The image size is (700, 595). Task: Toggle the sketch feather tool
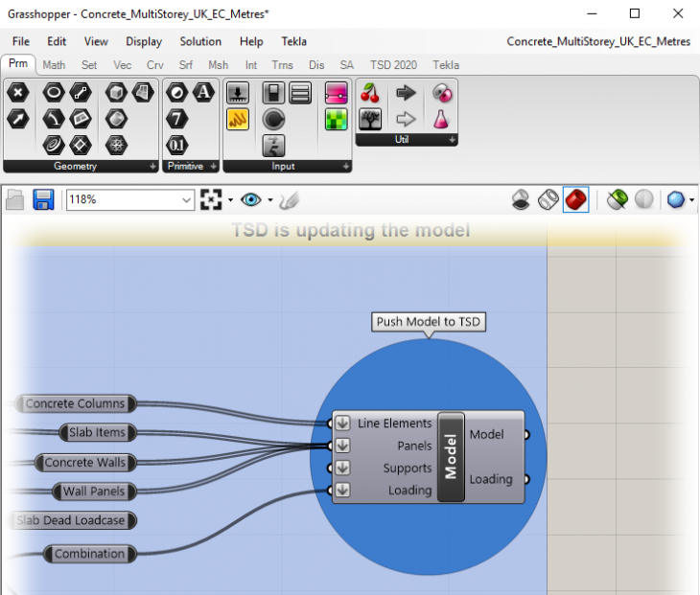click(x=290, y=200)
